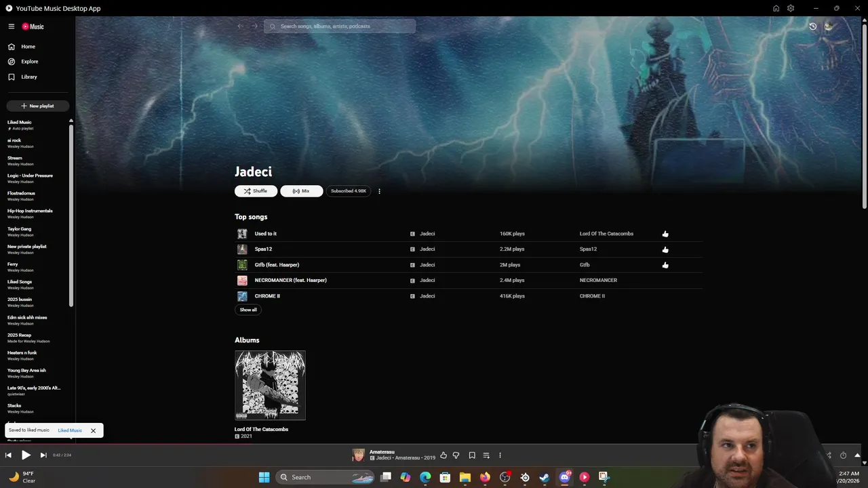This screenshot has height=488, width=868.
Task: Open File Explorer from taskbar
Action: point(465,477)
